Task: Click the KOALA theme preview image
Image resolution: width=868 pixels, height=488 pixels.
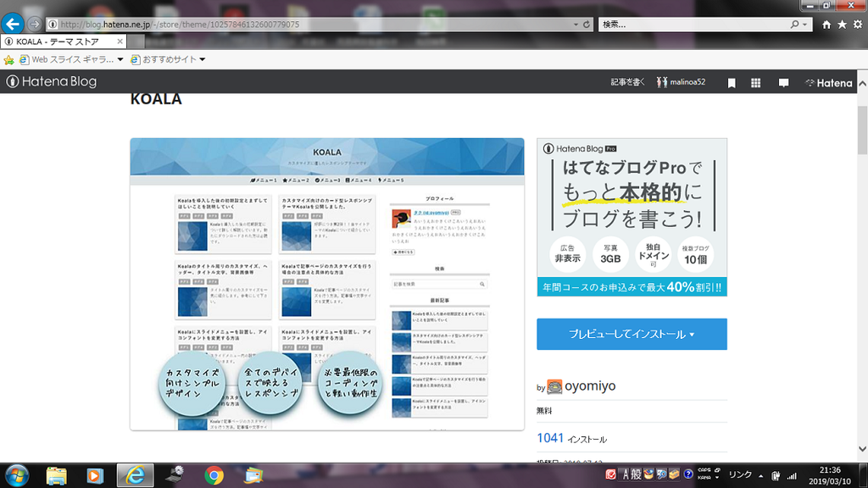Action: tap(327, 284)
